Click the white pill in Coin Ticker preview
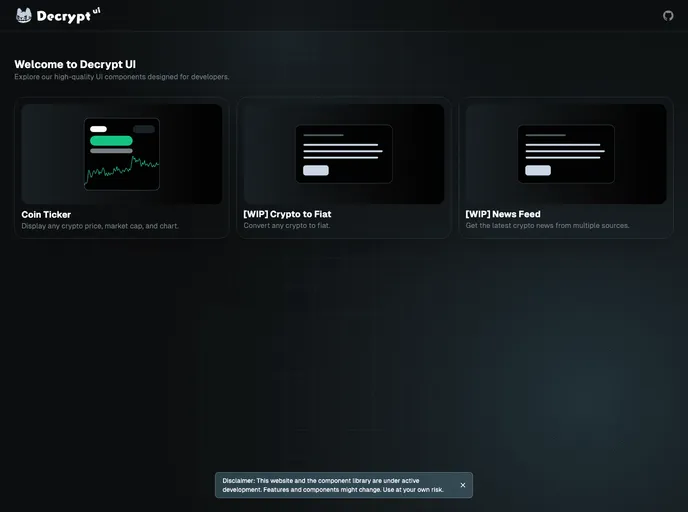 click(x=98, y=129)
